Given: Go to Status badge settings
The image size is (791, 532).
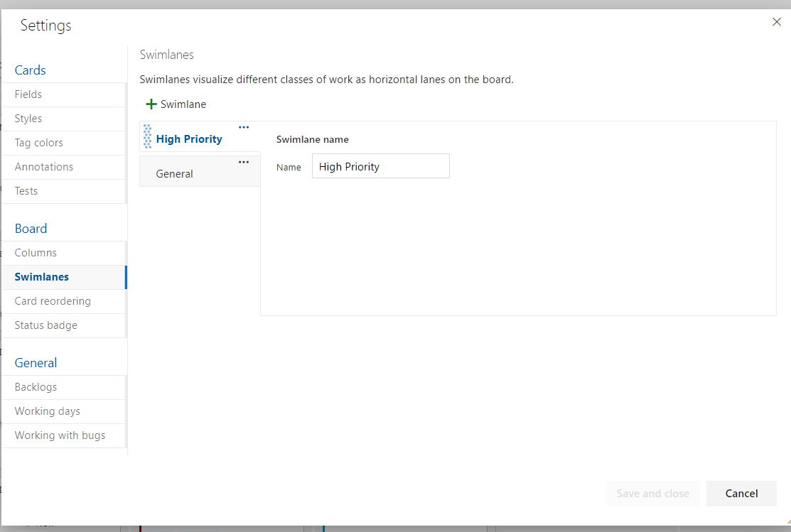Looking at the screenshot, I should click(63, 326).
